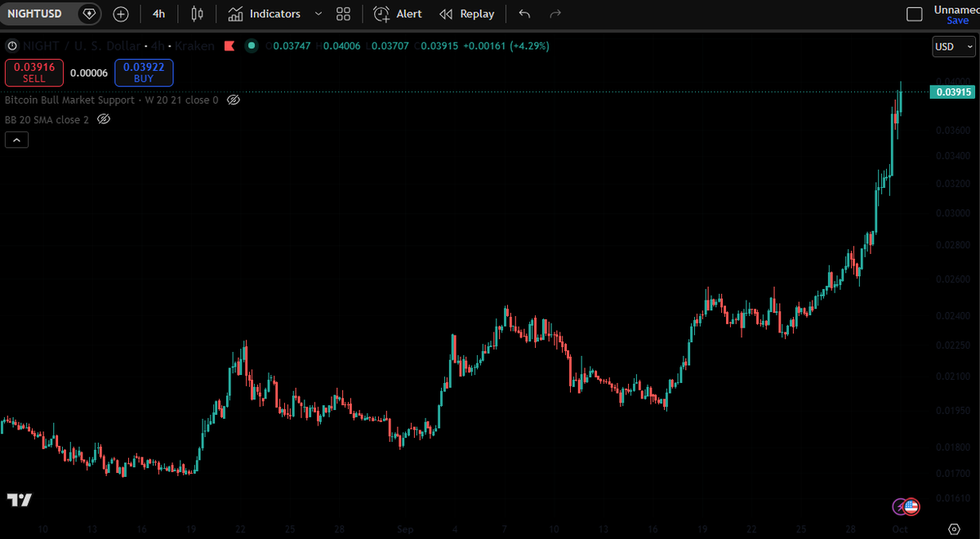The width and height of the screenshot is (980, 539).
Task: Show the BB 20 SMA indicator
Action: (104, 119)
